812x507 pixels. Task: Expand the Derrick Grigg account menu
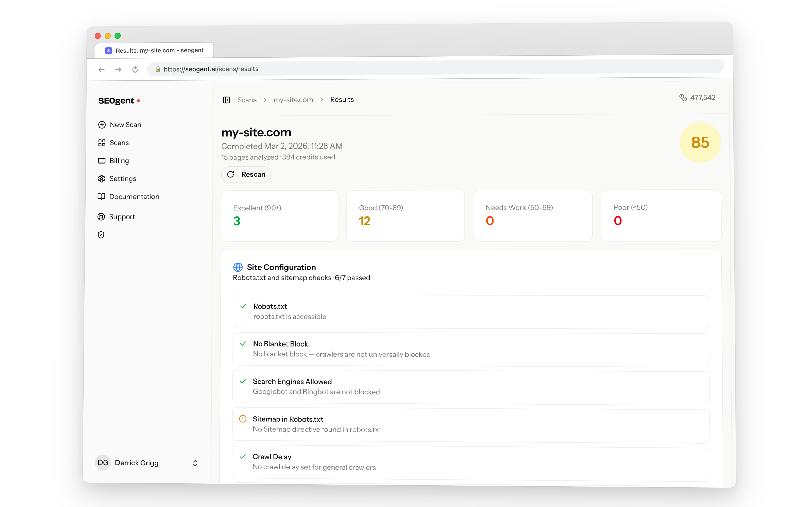(195, 463)
